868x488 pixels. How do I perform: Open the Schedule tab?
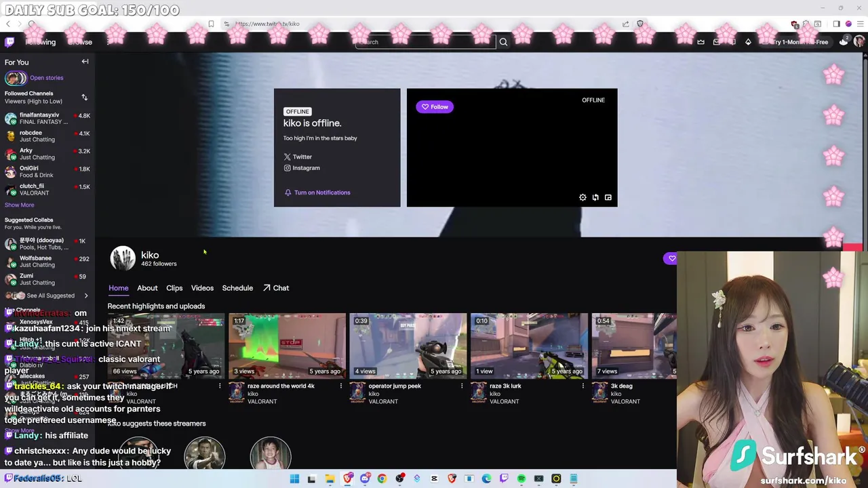237,288
